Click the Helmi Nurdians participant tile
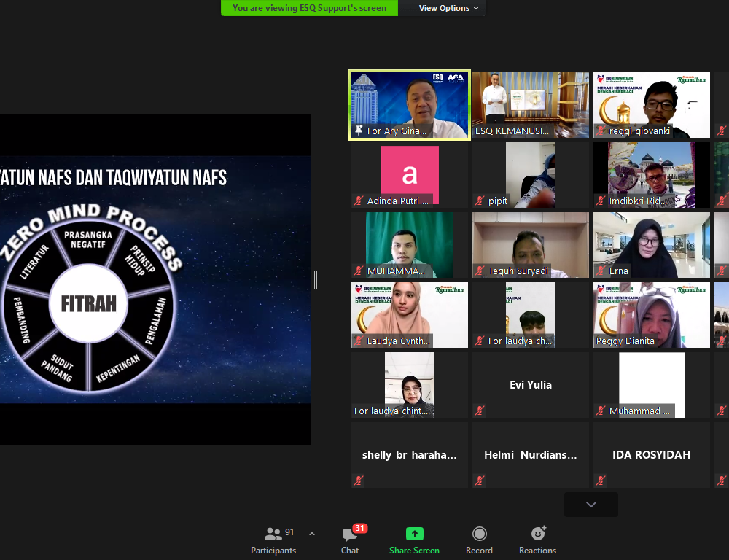This screenshot has width=729, height=560. (530, 455)
